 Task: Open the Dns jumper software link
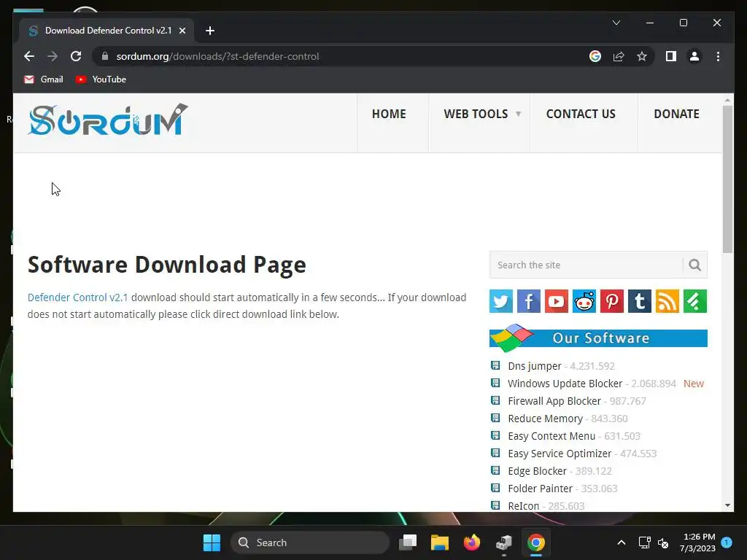tap(535, 366)
